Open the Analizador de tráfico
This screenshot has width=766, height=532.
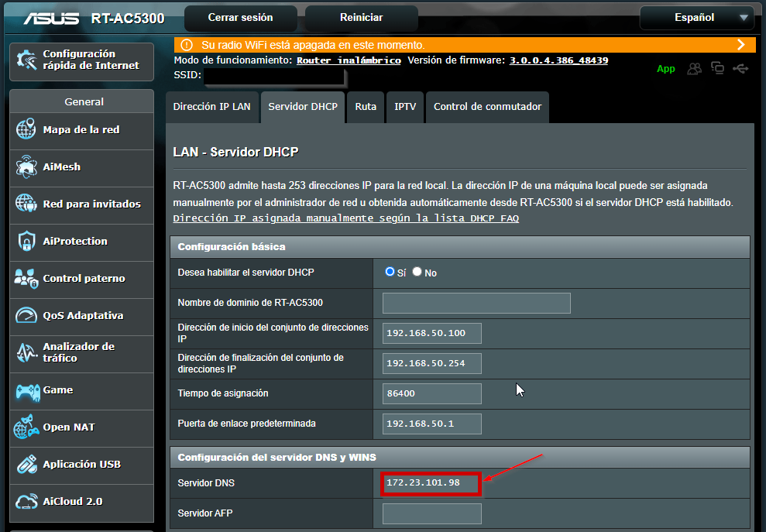point(76,353)
